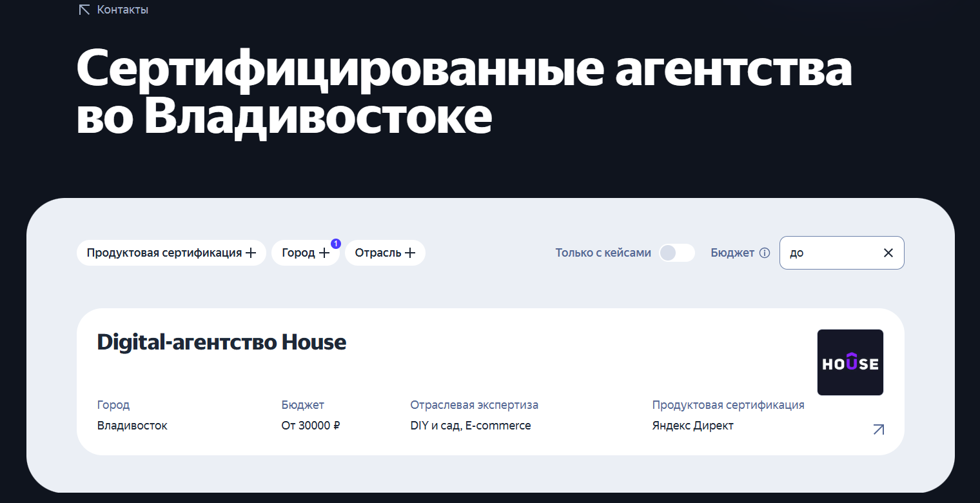Expand Продуктовая сертификация filter

(171, 253)
